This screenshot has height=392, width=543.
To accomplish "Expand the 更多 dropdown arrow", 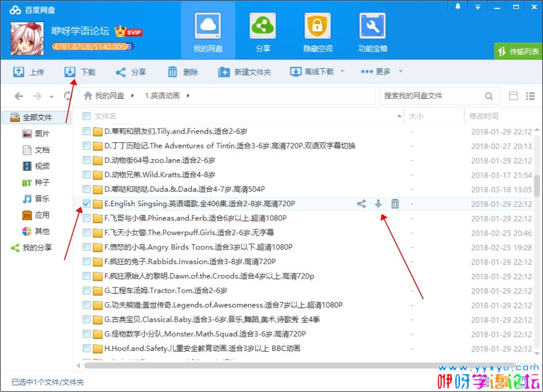I will [401, 71].
